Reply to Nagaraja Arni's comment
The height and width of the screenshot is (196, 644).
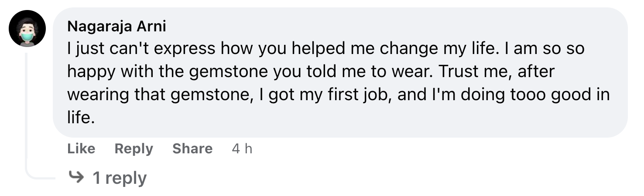[x=134, y=149]
